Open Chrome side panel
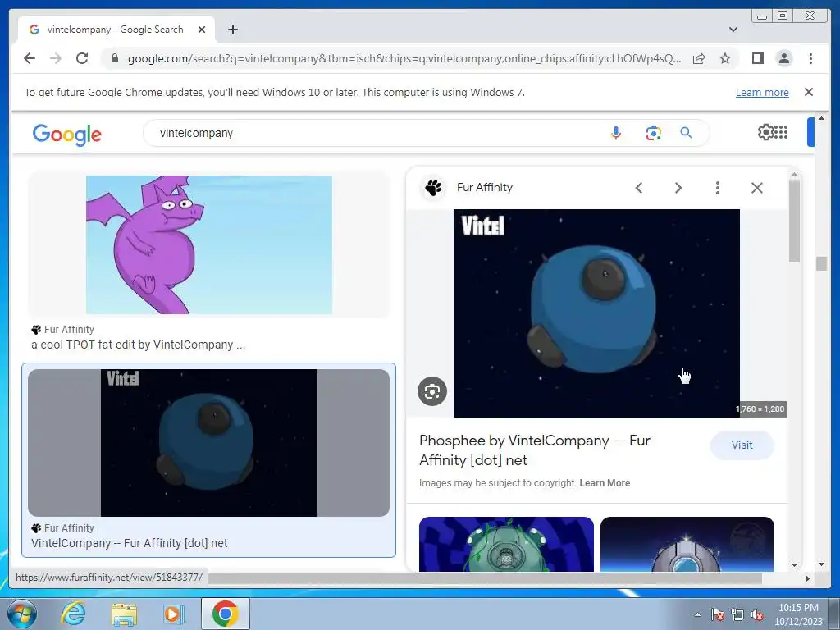 pyautogui.click(x=757, y=58)
